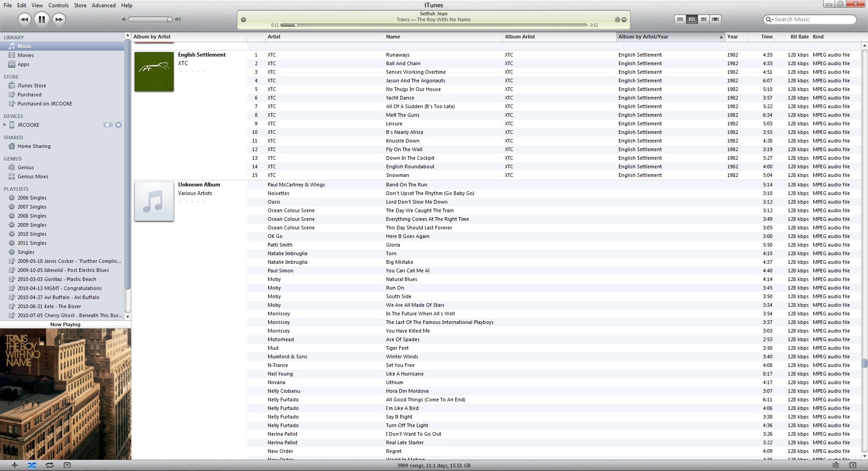Click the Now Playing Travis album art
Viewport: 868px width, 471px height.
point(66,394)
